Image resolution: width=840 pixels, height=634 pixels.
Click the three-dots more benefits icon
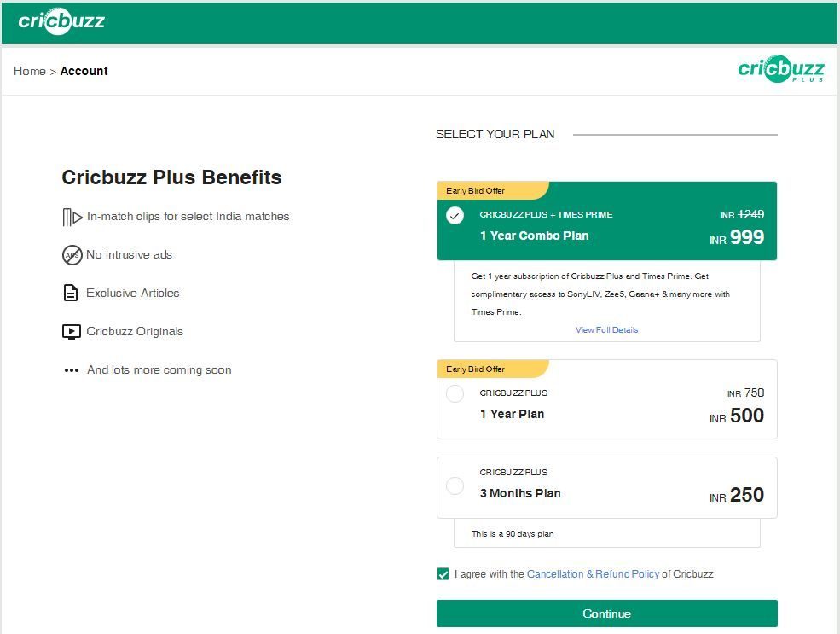click(x=72, y=370)
